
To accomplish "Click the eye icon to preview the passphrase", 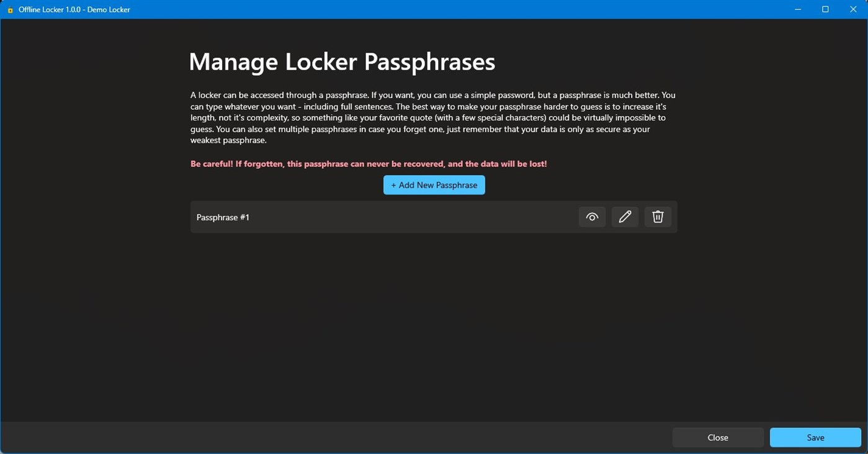I will click(591, 216).
